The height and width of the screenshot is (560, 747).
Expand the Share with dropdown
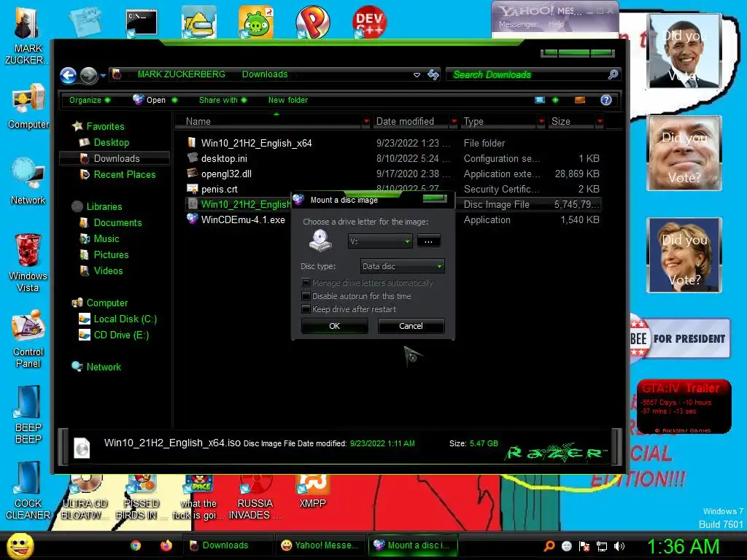pos(222,100)
